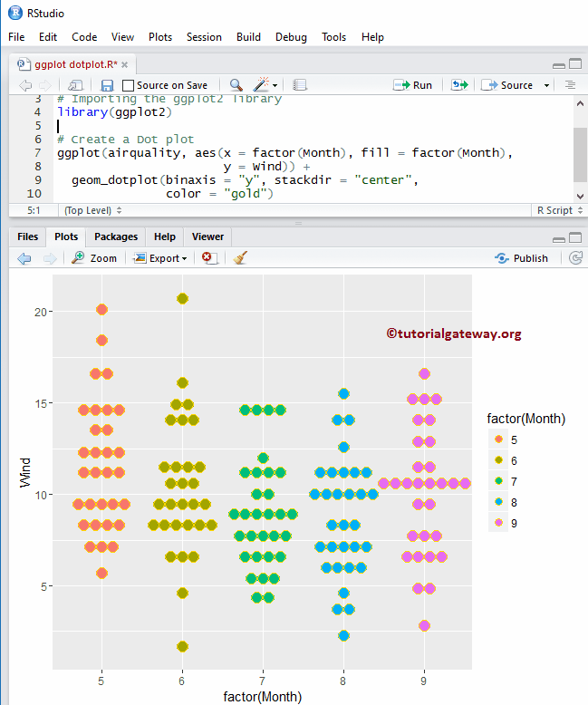Minimize the source editor pane
This screenshot has width=588, height=705.
pyautogui.click(x=559, y=65)
